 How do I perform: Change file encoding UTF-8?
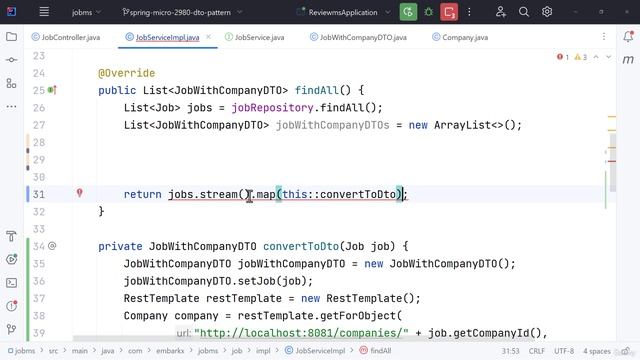point(564,351)
